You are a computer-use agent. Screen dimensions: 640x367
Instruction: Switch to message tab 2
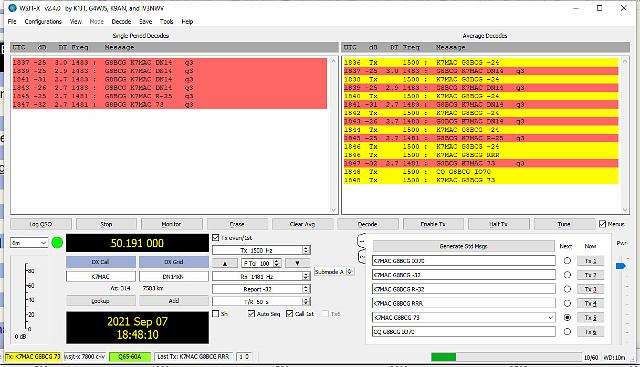pos(361,256)
